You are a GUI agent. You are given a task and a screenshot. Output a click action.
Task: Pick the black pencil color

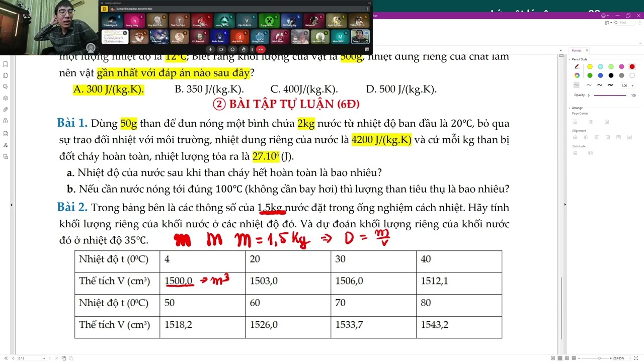611,75
